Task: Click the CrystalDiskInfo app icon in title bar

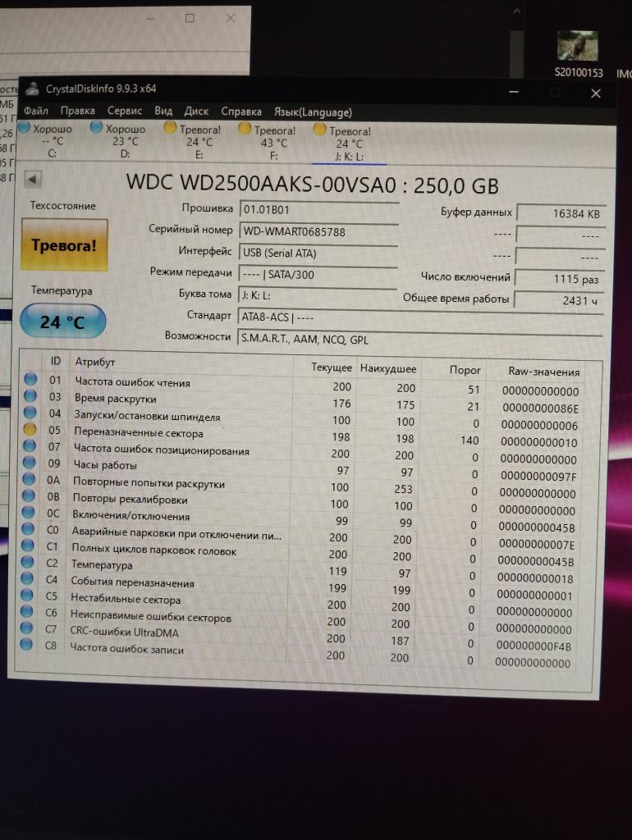Action: pyautogui.click(x=33, y=89)
